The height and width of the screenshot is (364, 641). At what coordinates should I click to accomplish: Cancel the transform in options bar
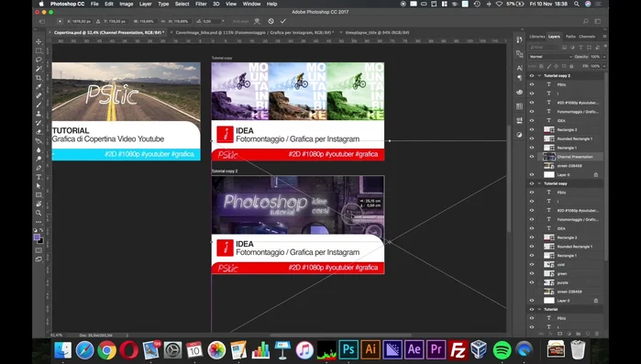(271, 21)
